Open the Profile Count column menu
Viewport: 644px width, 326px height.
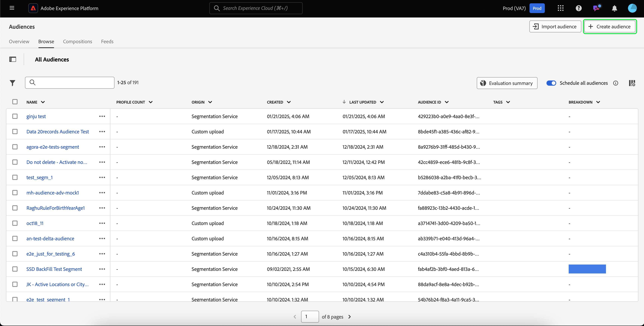[150, 102]
